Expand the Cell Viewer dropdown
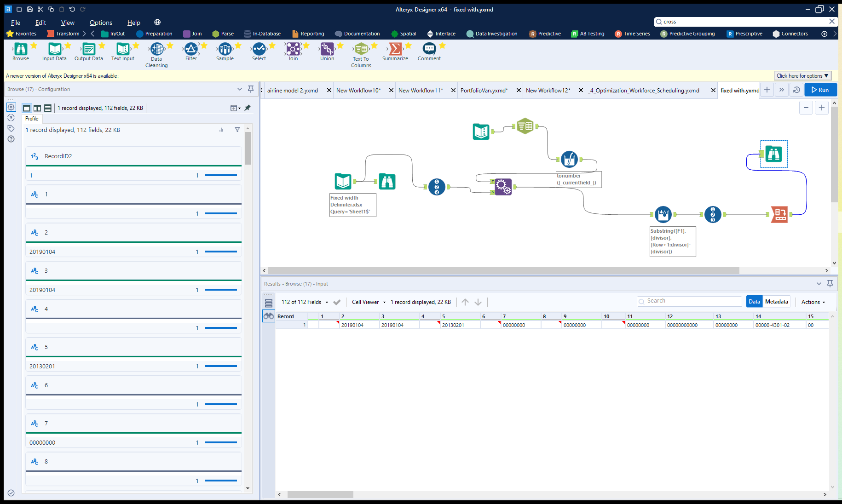The image size is (842, 504). (369, 302)
